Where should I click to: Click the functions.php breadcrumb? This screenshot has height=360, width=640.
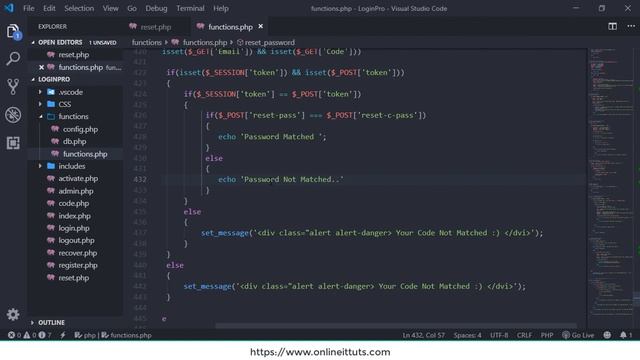[x=200, y=42]
